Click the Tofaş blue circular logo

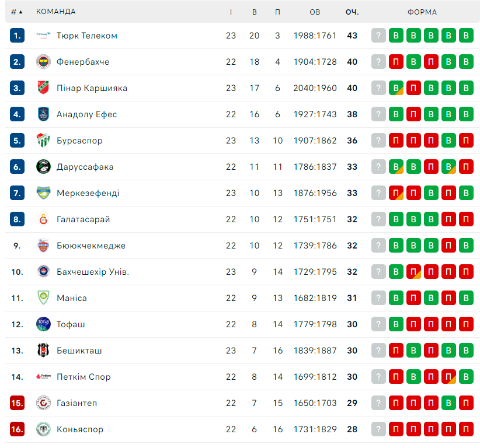pos(43,324)
